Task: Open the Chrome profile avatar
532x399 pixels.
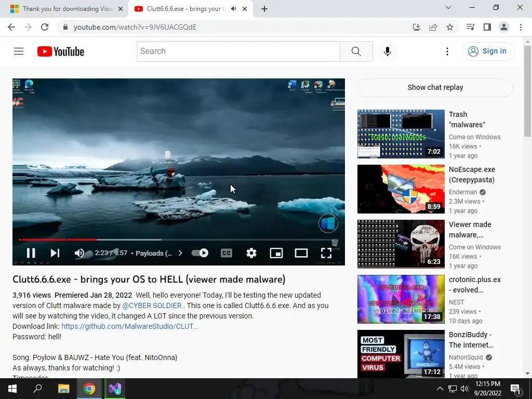Action: 504,27
